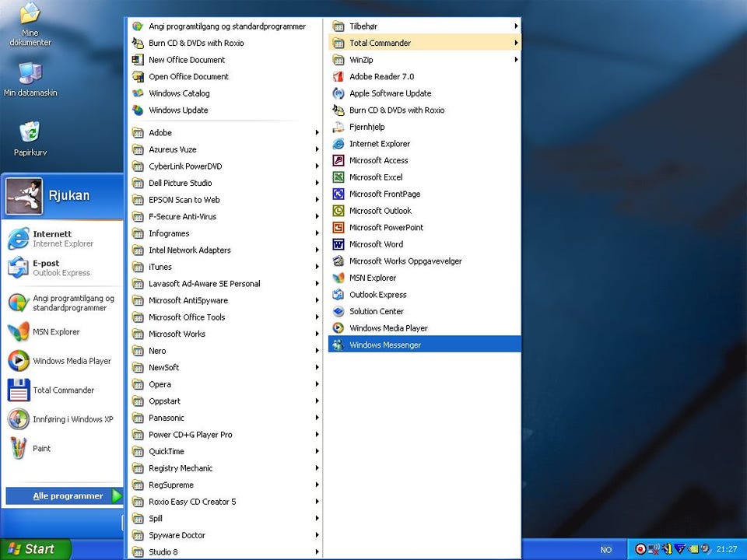This screenshot has width=747, height=560.
Task: Select Microsoft Office Tools folder
Action: 226,317
